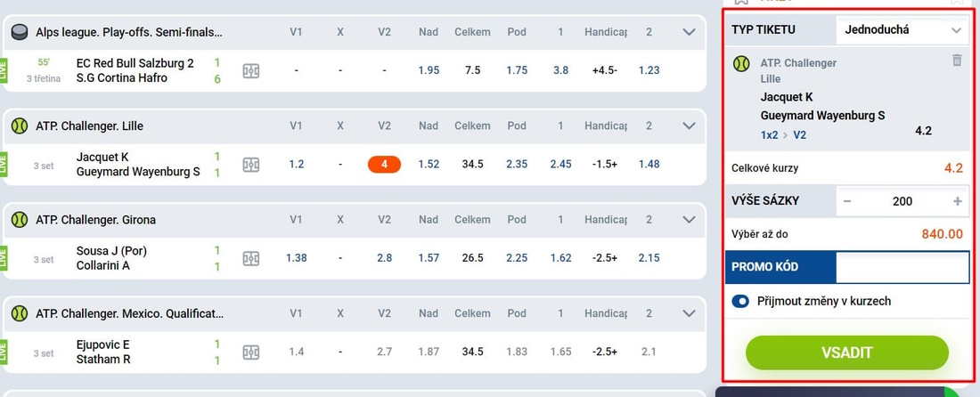The width and height of the screenshot is (980, 397).
Task: Open the Typ tiketu Jednoduchá dropdown
Action: [902, 29]
